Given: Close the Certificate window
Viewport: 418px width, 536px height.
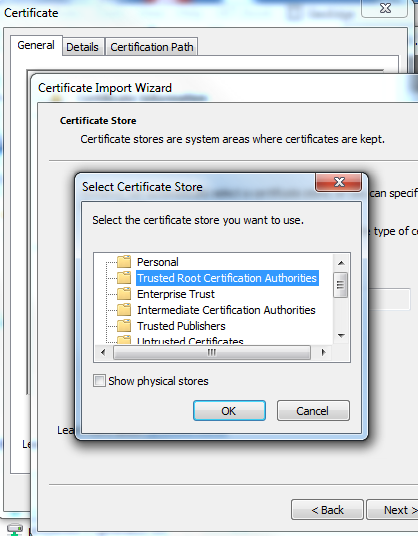Looking at the screenshot, I should [385, 8].
